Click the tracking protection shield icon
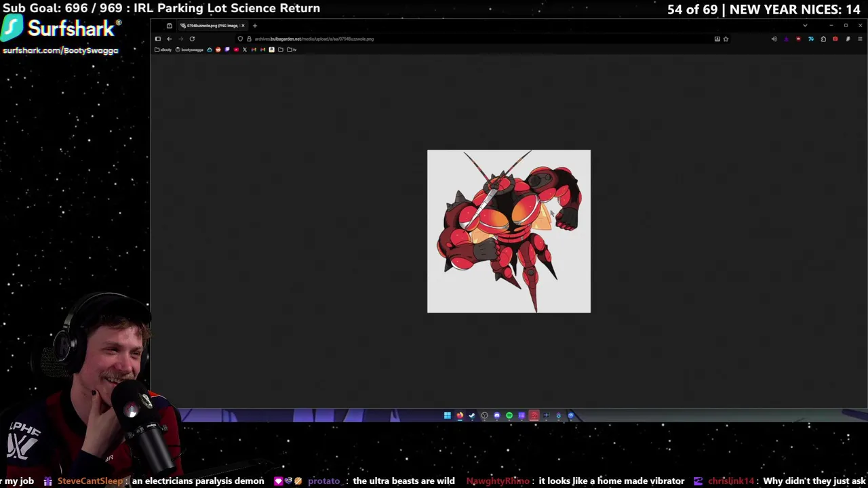The width and height of the screenshot is (868, 488). 240,39
